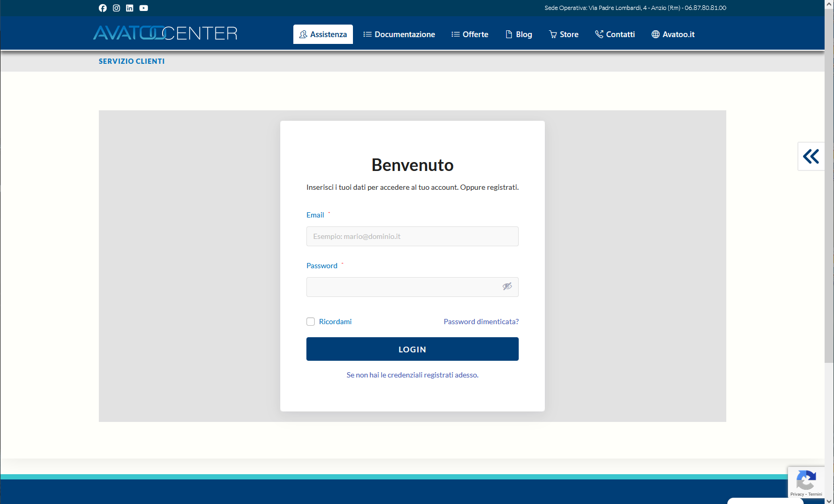The width and height of the screenshot is (834, 504).
Task: Focus the Email input field
Action: (412, 236)
